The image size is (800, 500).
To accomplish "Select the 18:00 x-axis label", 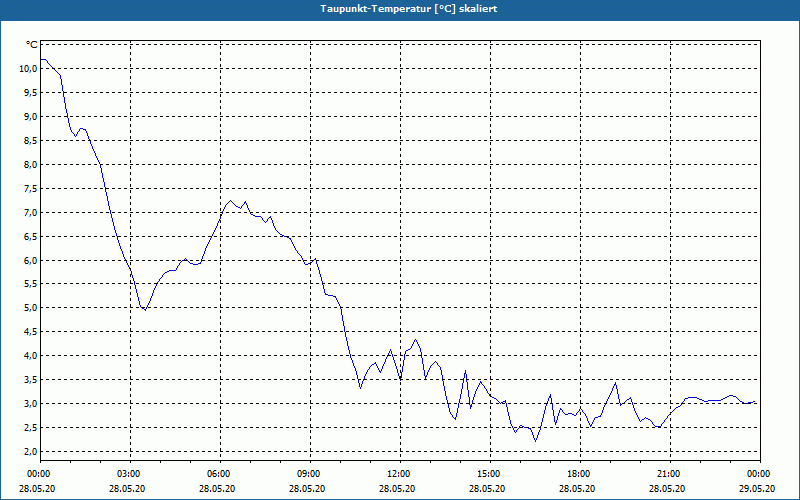I will click(580, 474).
